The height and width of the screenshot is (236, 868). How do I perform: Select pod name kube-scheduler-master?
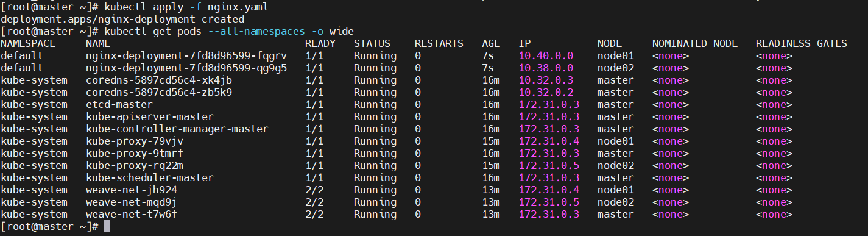point(150,177)
